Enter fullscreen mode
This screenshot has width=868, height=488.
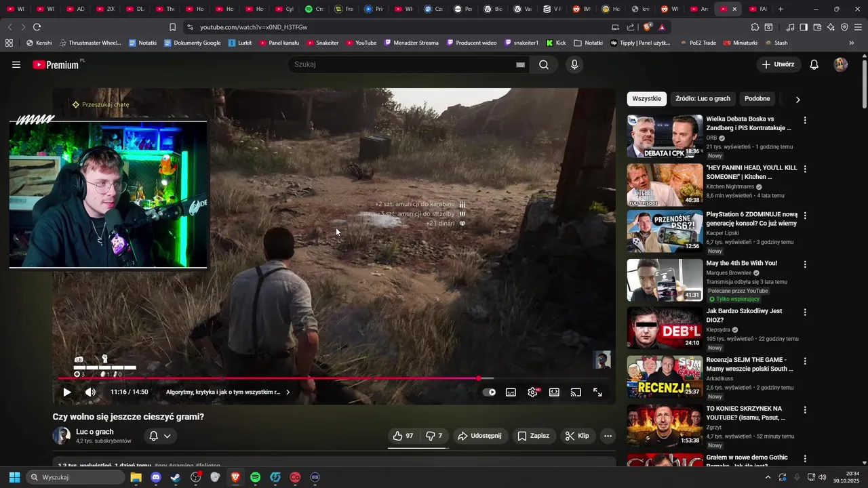pyautogui.click(x=597, y=392)
